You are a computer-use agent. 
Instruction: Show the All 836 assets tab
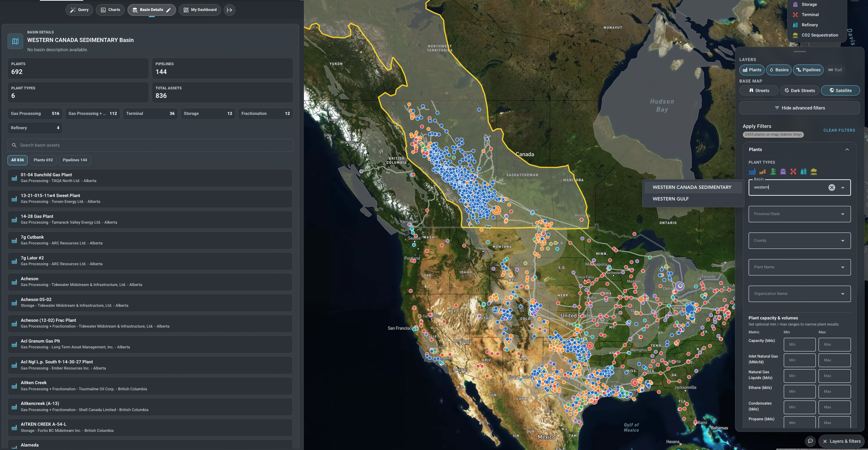[17, 160]
